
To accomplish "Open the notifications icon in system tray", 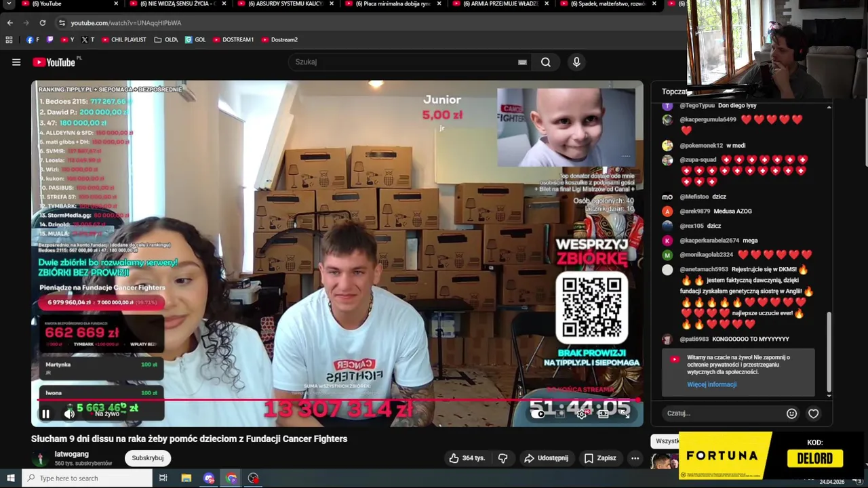I will (858, 481).
